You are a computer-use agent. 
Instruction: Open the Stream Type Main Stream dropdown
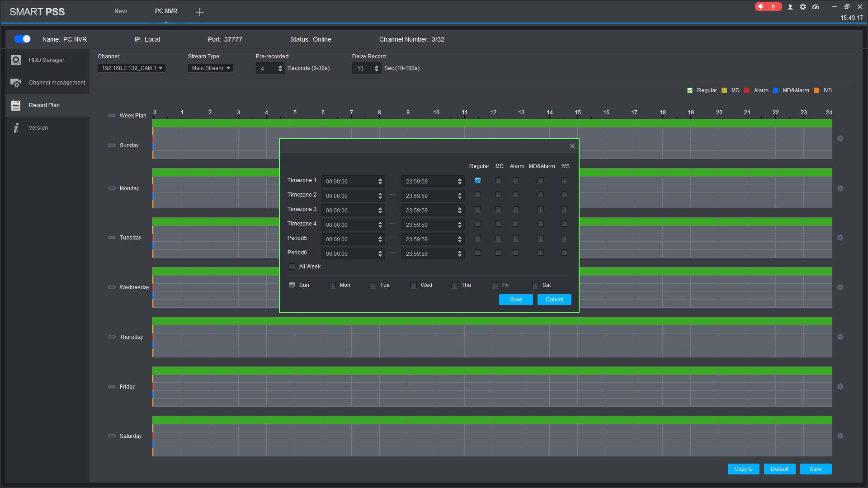211,68
